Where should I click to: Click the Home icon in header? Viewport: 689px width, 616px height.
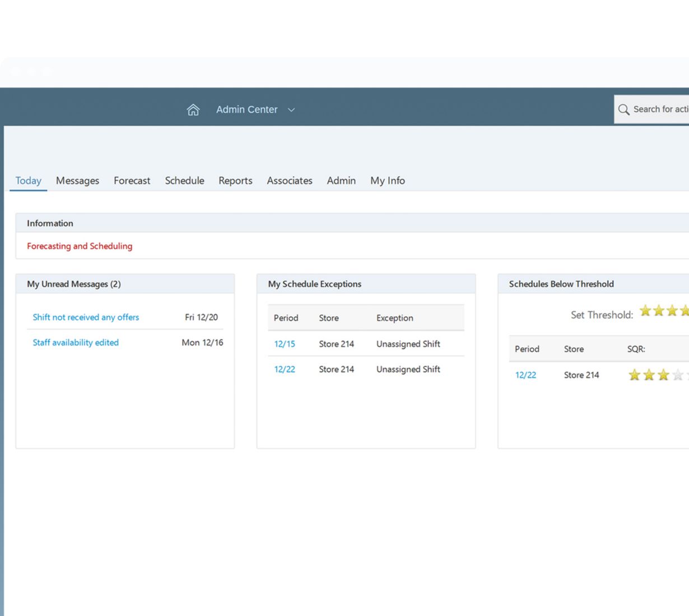pyautogui.click(x=193, y=110)
